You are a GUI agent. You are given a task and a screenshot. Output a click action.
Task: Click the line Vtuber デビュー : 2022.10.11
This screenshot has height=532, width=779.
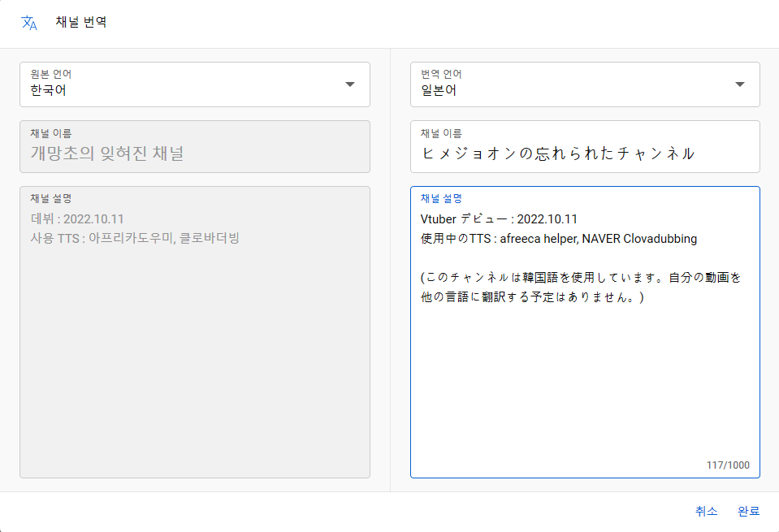tap(499, 219)
